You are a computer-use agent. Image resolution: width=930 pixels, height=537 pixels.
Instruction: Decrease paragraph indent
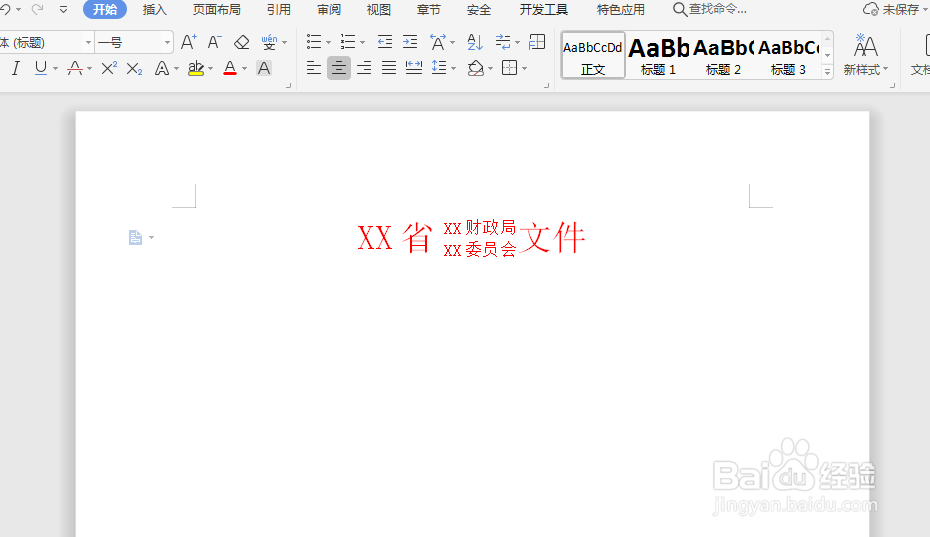[385, 42]
